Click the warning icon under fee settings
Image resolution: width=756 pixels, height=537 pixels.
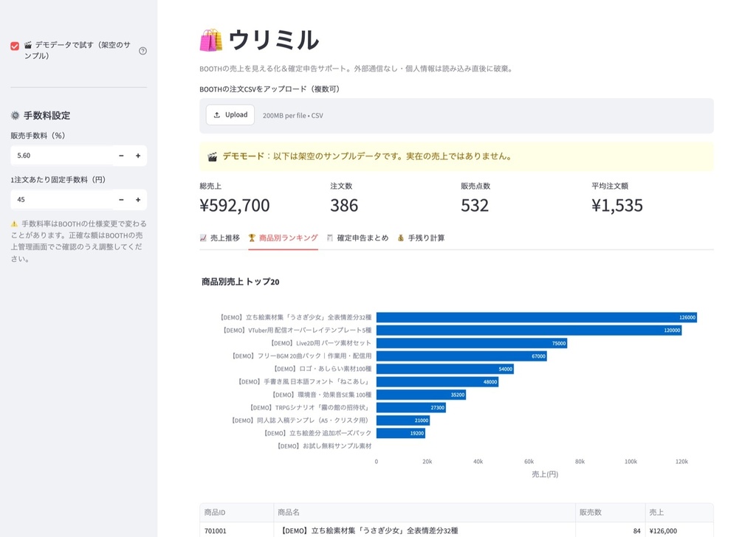[15, 224]
